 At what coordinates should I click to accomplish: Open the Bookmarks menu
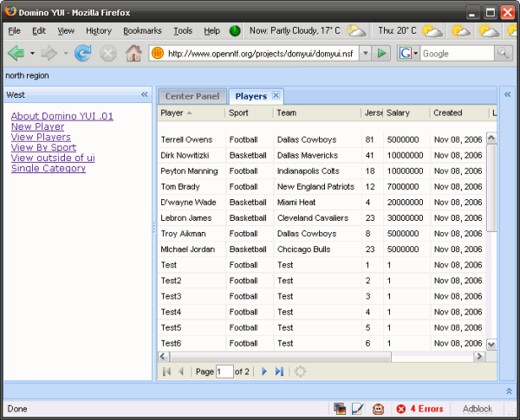click(x=142, y=31)
